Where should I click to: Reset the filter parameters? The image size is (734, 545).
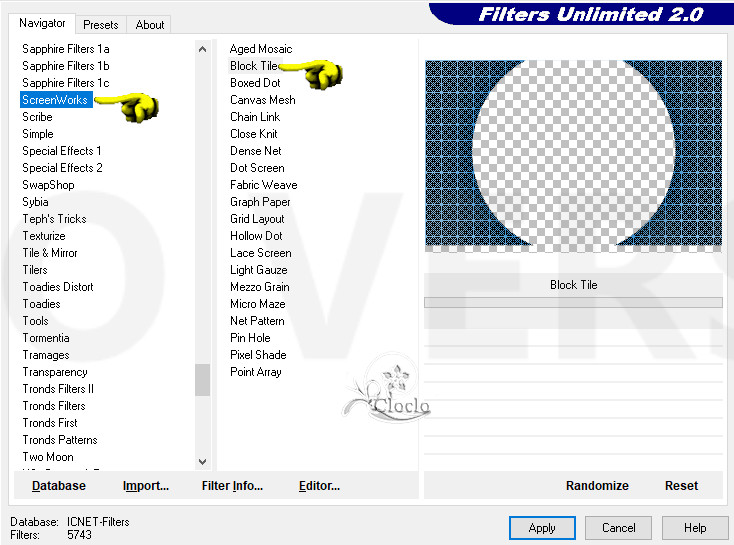click(681, 486)
